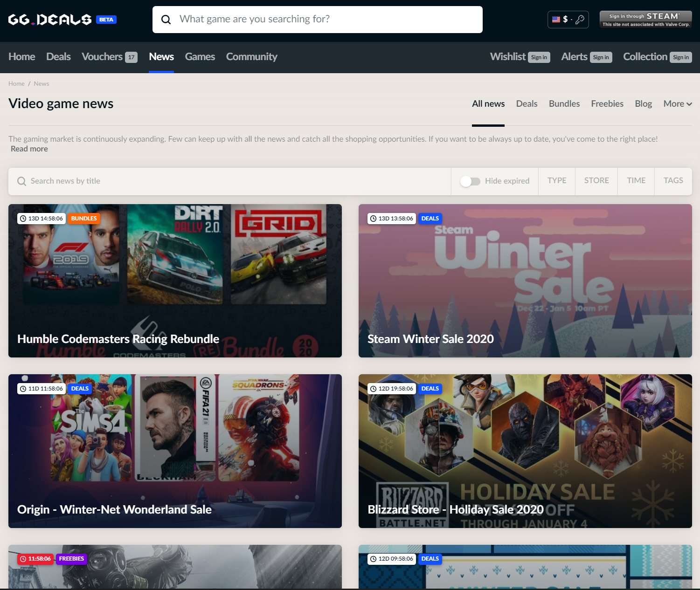The image size is (700, 590).
Task: Click DEALS tag on Steam Winter Sale
Action: pos(430,219)
